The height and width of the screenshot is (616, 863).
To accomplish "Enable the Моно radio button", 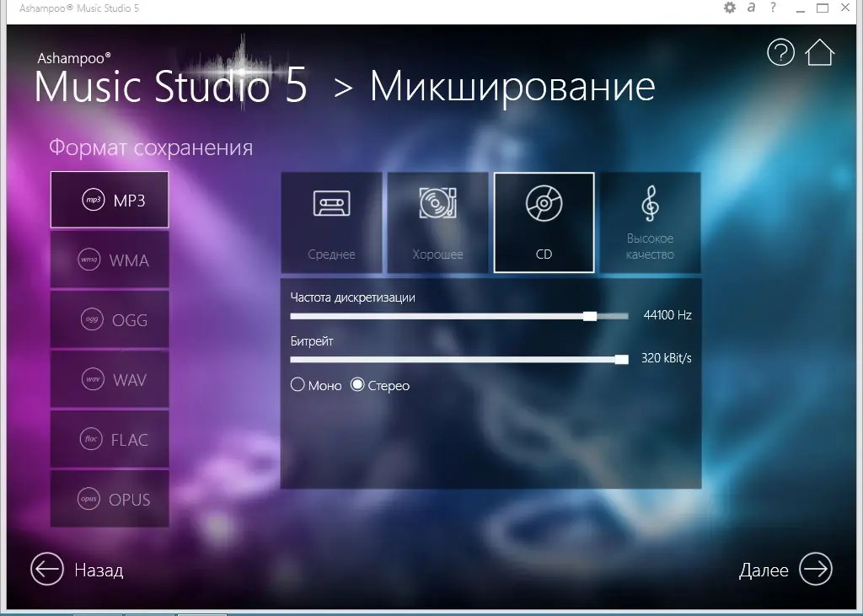I will (x=297, y=384).
